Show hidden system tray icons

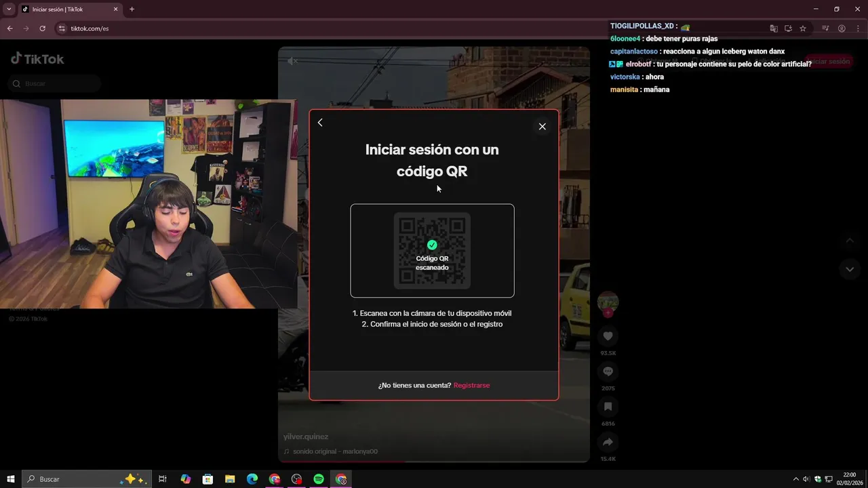click(796, 479)
